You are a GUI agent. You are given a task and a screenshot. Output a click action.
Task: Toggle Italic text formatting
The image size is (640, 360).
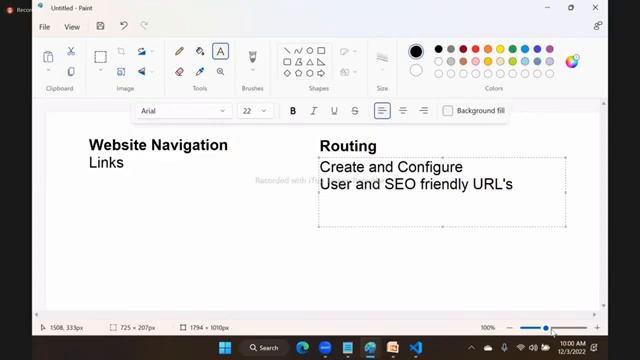tap(313, 111)
